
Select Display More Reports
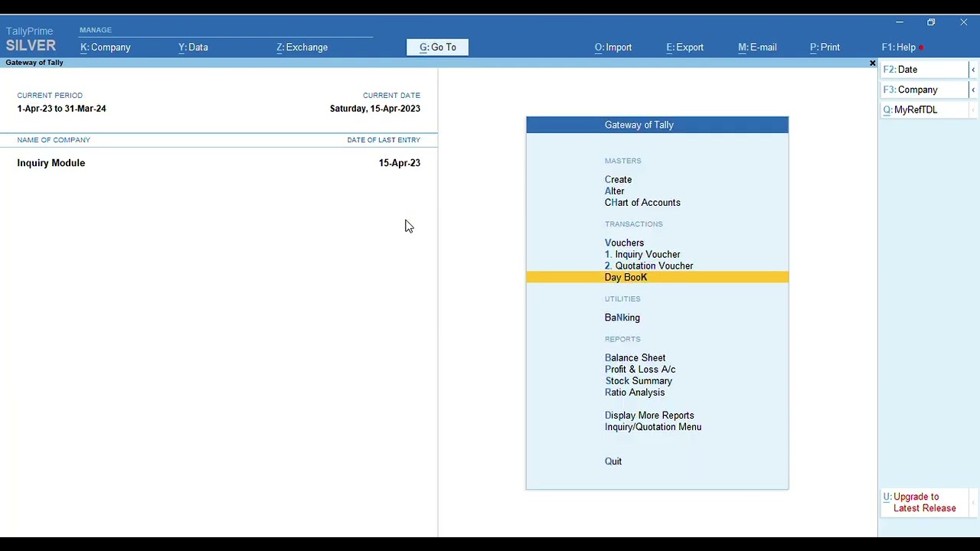[x=649, y=416]
